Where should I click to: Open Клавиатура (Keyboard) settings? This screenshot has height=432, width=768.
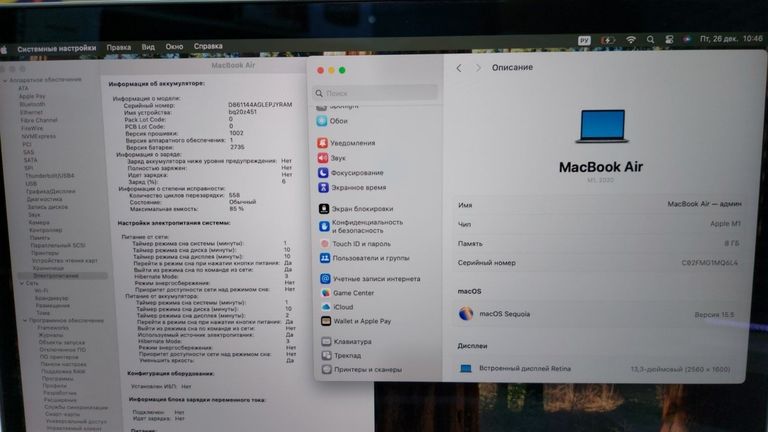[x=346, y=341]
